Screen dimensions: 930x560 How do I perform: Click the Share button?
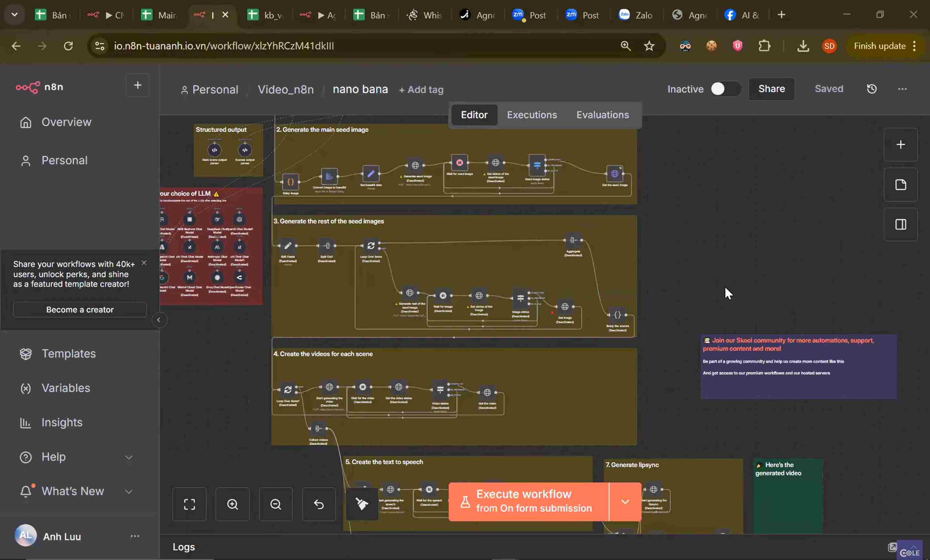tap(772, 89)
